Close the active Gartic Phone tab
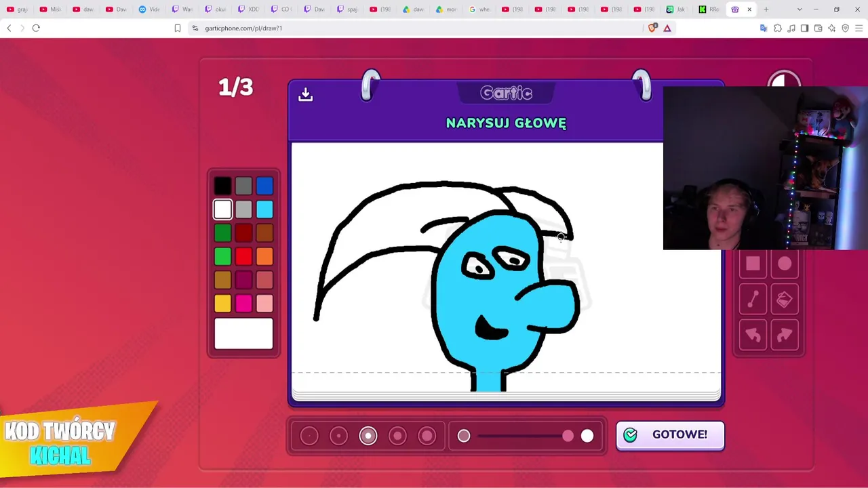 point(749,9)
